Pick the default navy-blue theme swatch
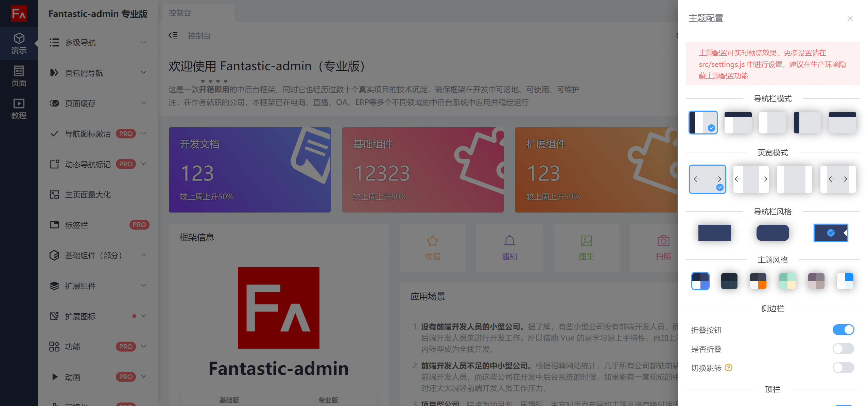The image size is (868, 406). (x=700, y=281)
